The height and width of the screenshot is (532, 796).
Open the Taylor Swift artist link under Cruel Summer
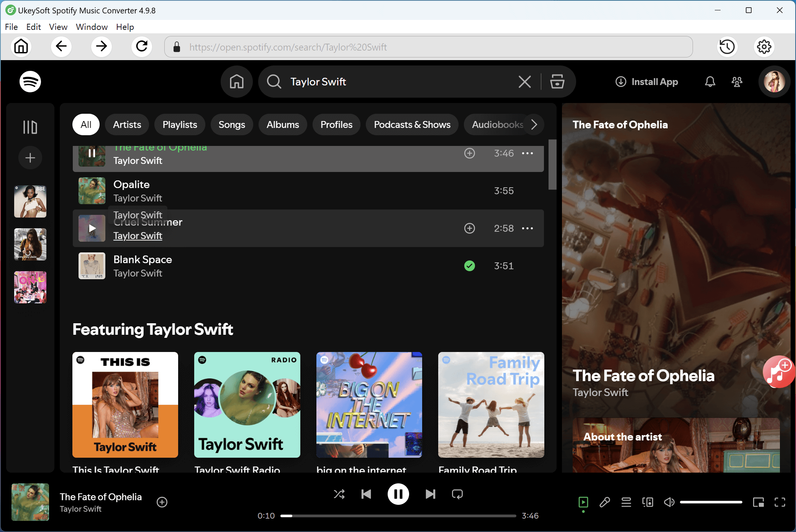[x=138, y=236]
